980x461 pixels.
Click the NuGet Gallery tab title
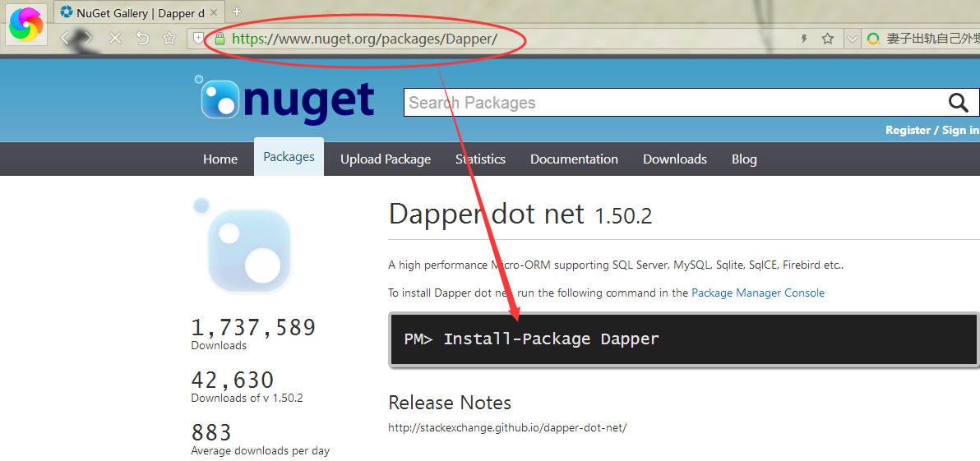[x=141, y=12]
